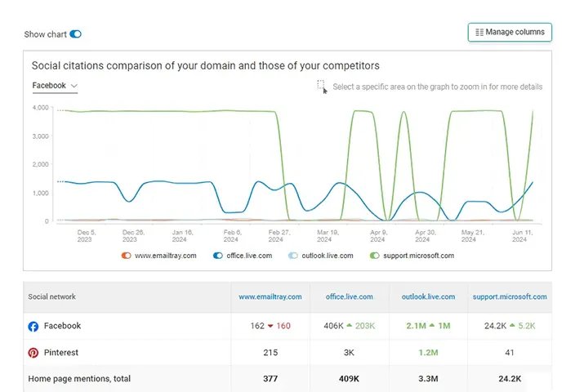Click Pinterest value 3K

[x=349, y=353]
